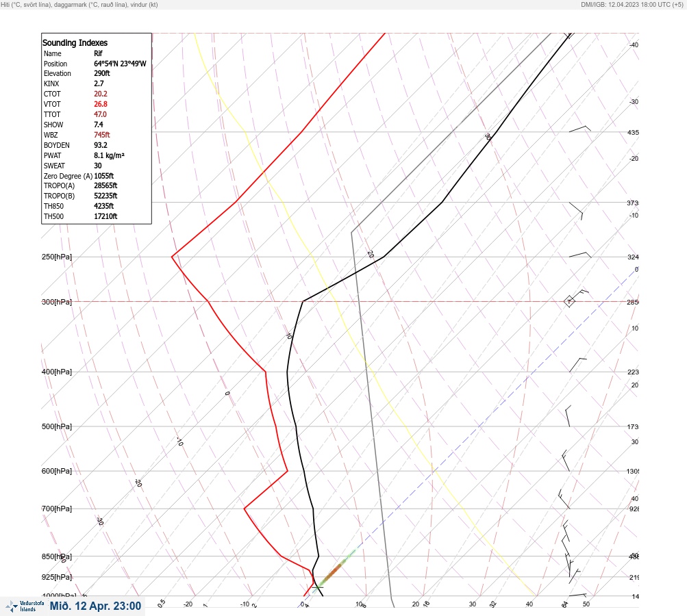Screen dimensions: 687x616
Task: Click the '925[hPa]' pressure label
Action: 57,577
